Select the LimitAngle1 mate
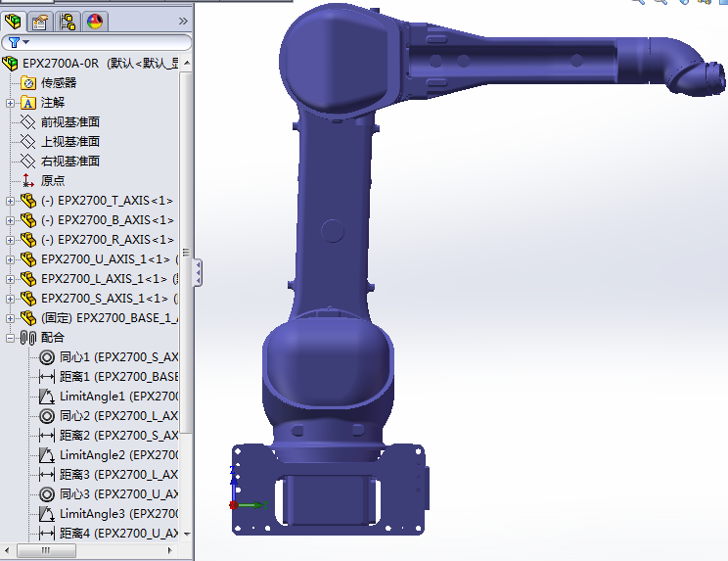 click(x=109, y=397)
